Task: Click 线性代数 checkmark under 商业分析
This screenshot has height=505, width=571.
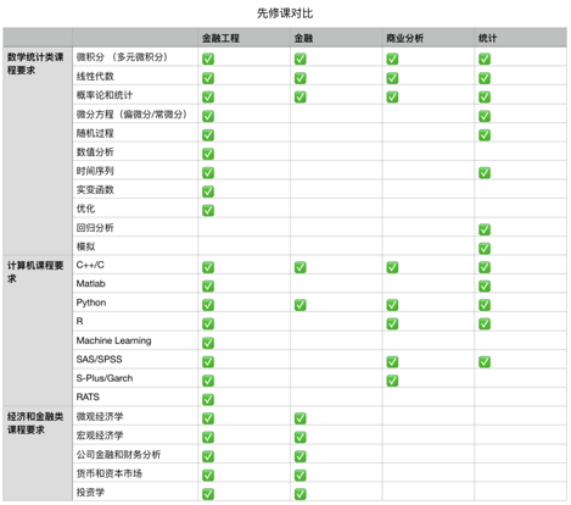Action: pyautogui.click(x=393, y=78)
